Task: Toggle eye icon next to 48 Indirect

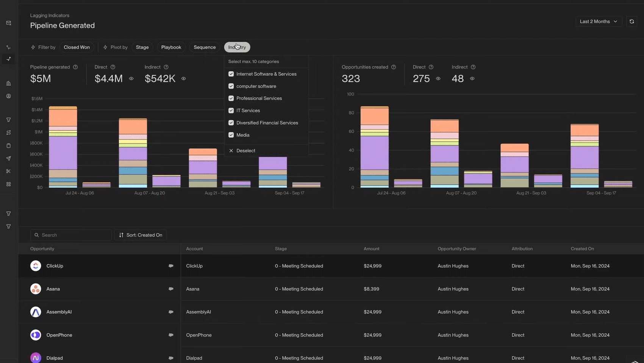Action: [472, 79]
